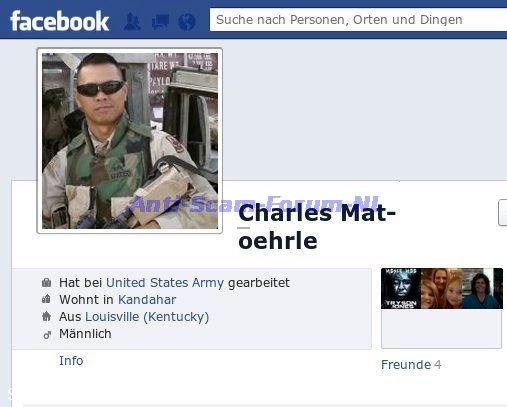Open the Kandahar location link
Screen dimensions: 507x407
click(x=147, y=300)
